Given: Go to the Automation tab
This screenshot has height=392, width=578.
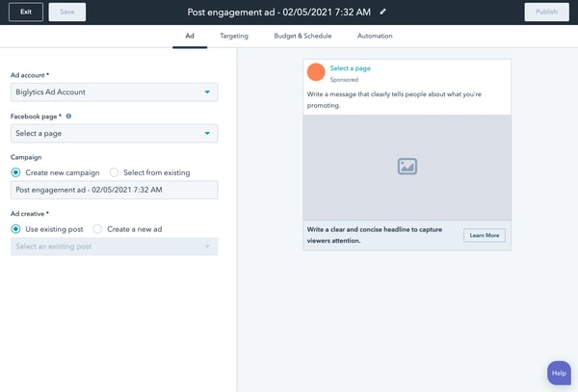Looking at the screenshot, I should [374, 36].
